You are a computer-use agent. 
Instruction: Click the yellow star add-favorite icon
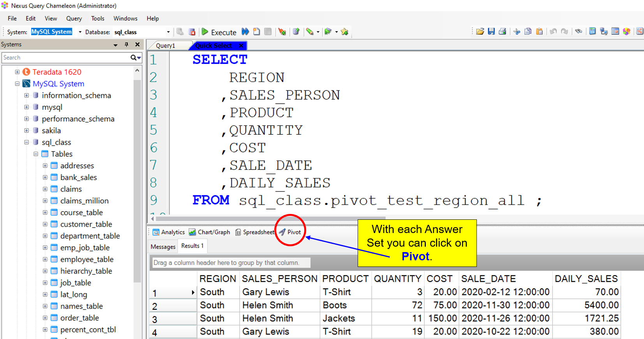344,32
